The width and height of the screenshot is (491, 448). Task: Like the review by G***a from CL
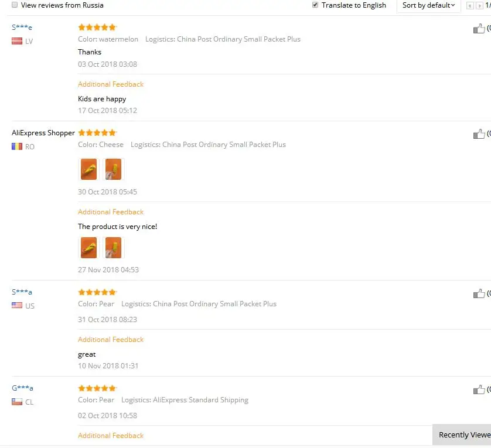[x=479, y=390]
